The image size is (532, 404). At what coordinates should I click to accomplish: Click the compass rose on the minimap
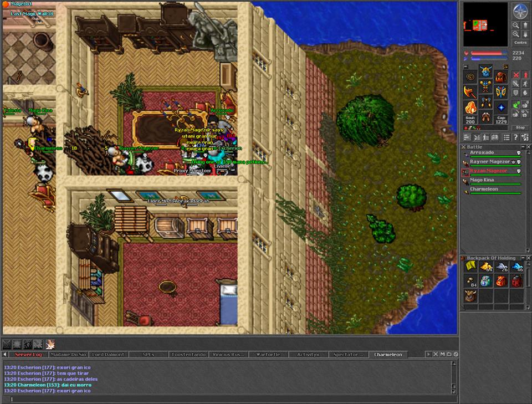click(520, 11)
